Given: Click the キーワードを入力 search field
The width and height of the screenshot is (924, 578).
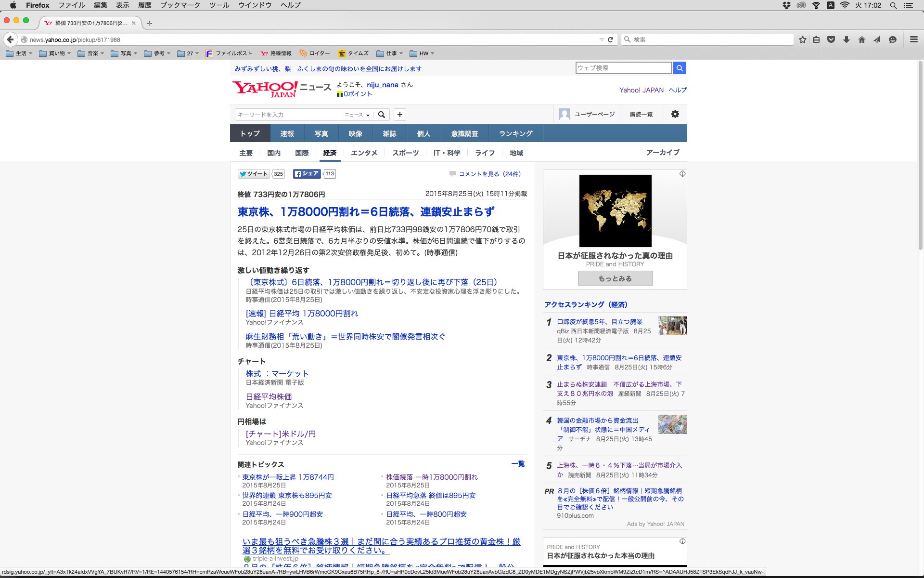Looking at the screenshot, I should pyautogui.click(x=289, y=115).
